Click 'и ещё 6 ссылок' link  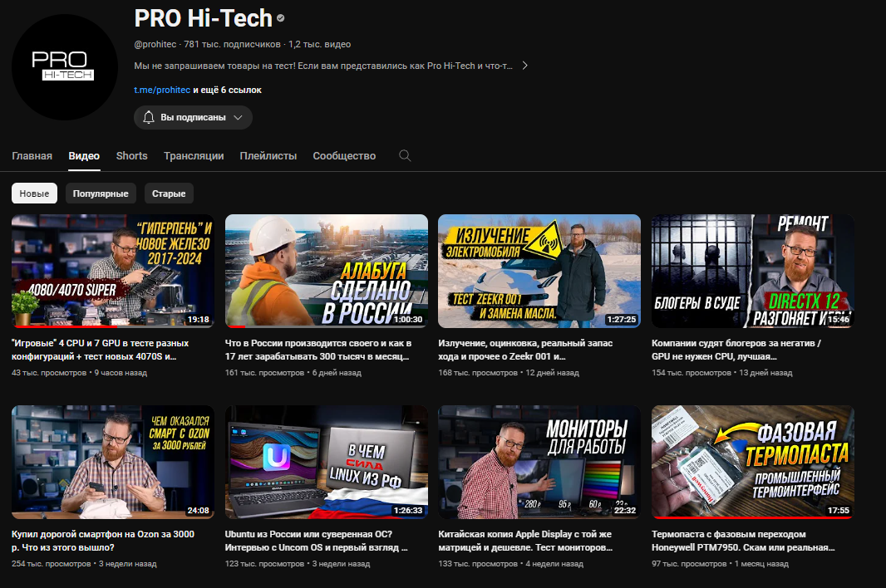pos(227,90)
